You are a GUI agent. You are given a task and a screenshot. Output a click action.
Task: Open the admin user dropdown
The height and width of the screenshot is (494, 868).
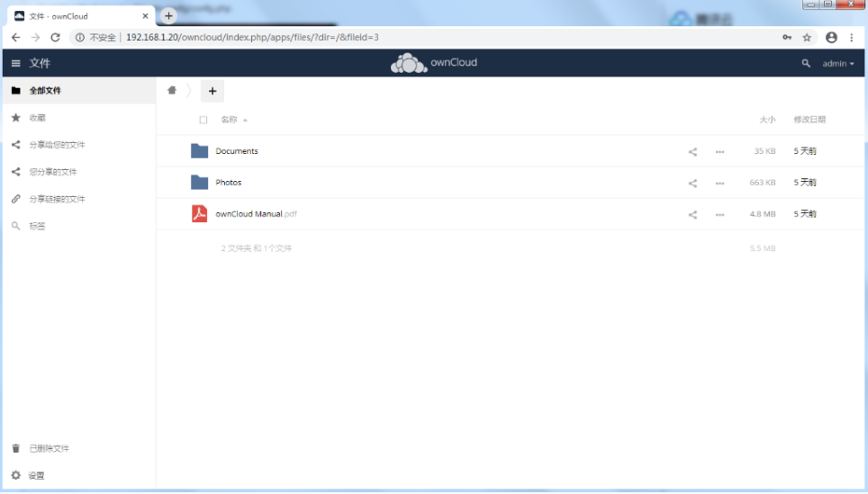point(838,64)
